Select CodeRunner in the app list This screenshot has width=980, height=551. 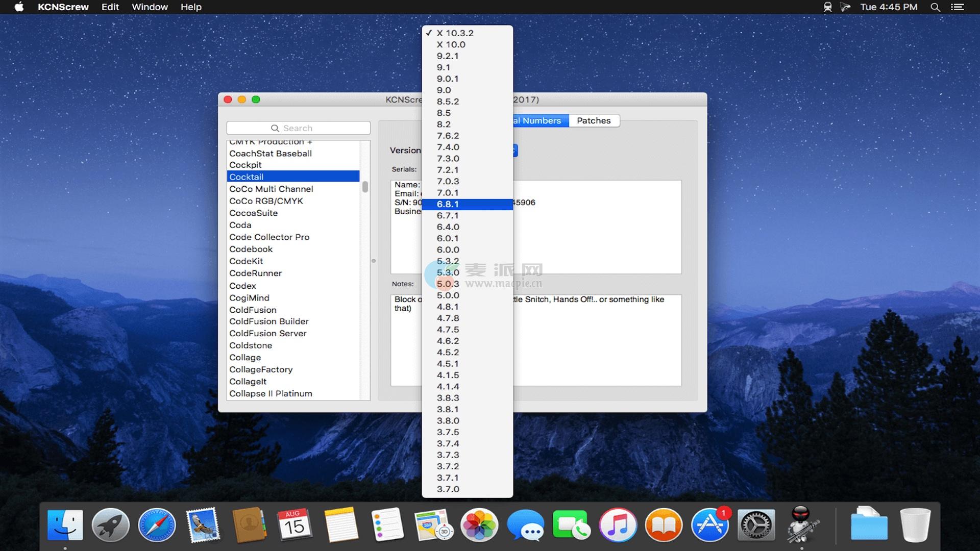click(255, 273)
